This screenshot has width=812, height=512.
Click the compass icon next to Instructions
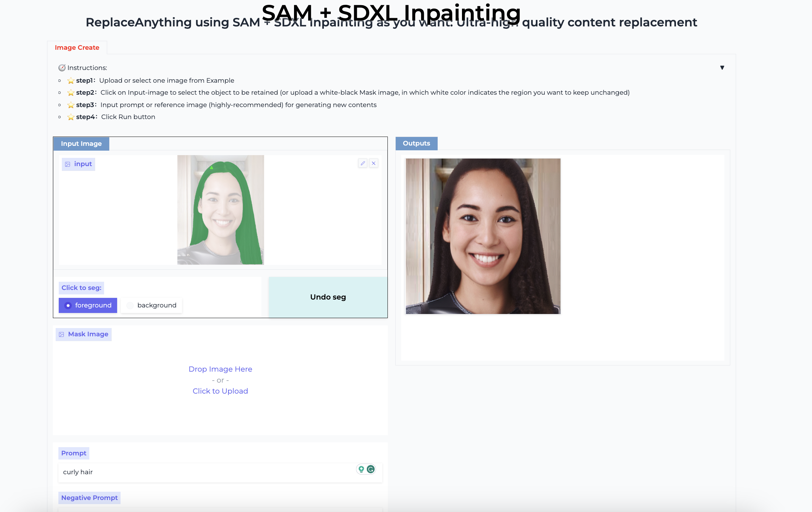62,68
